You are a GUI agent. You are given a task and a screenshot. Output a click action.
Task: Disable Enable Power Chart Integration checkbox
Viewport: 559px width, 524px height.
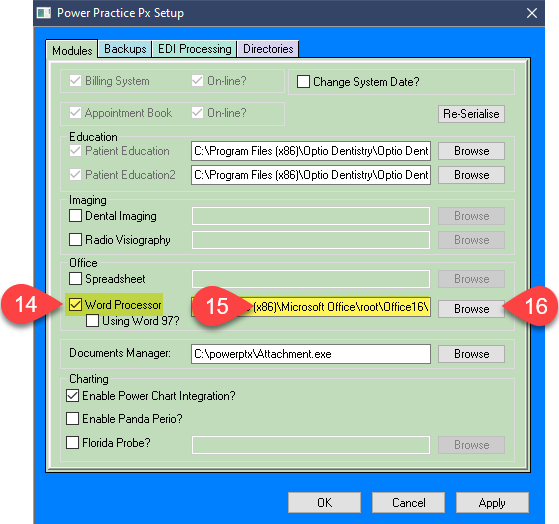click(x=73, y=396)
